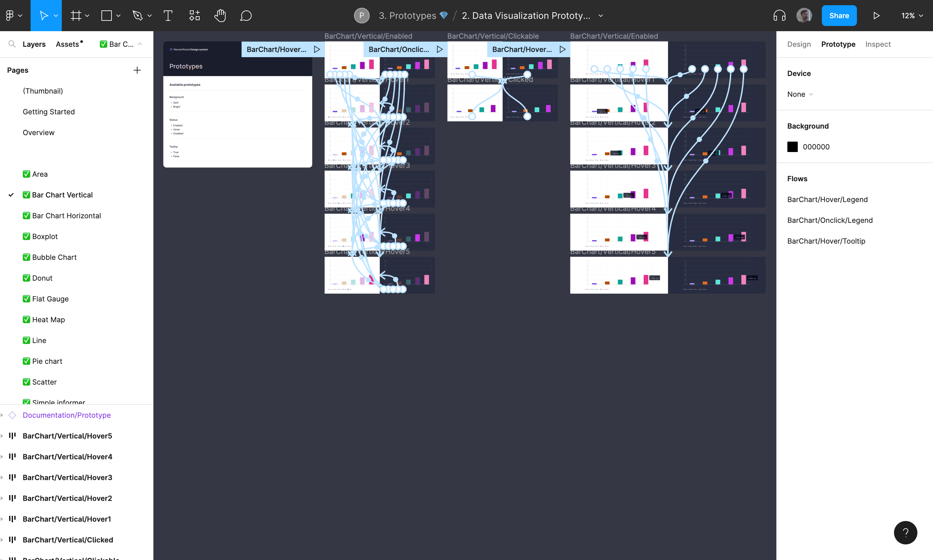Open the Assets tab
This screenshot has width=933, height=560.
tap(67, 44)
